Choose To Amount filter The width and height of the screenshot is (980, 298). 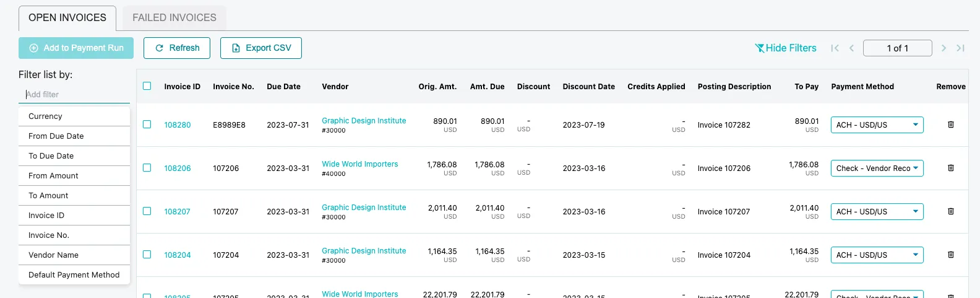coord(74,196)
